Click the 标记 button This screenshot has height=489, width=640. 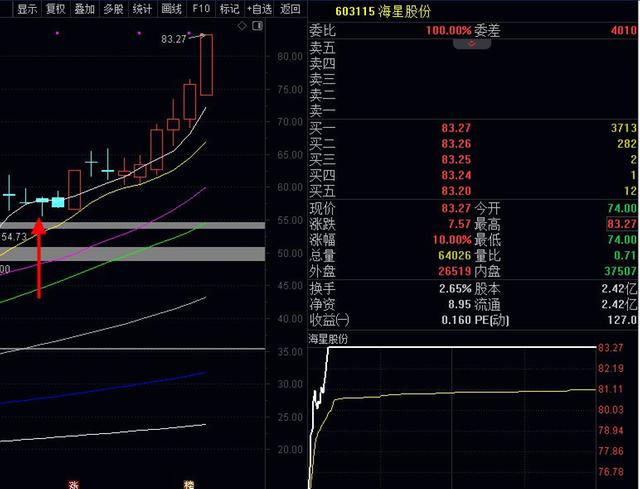tap(229, 9)
